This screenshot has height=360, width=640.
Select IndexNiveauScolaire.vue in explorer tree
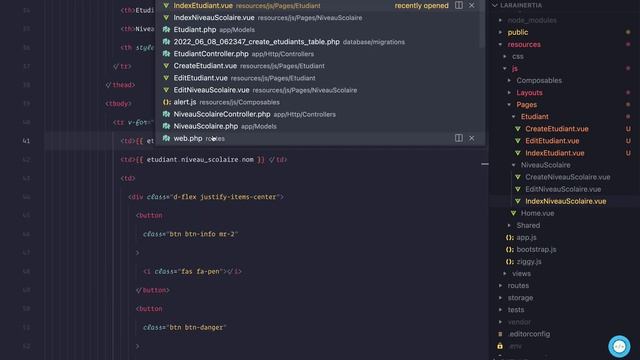565,201
